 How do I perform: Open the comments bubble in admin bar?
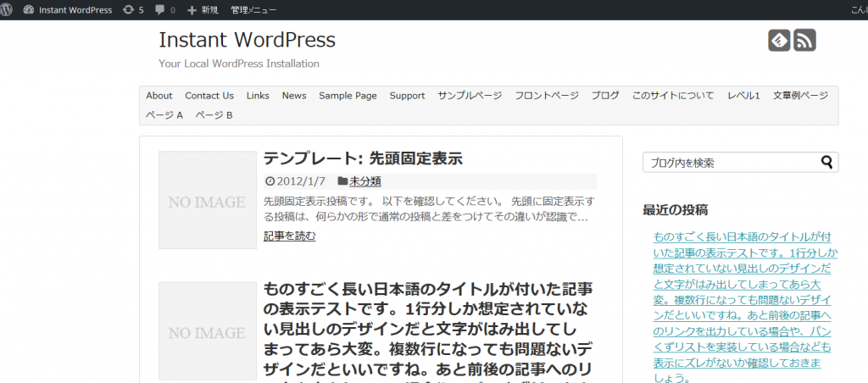pos(165,10)
